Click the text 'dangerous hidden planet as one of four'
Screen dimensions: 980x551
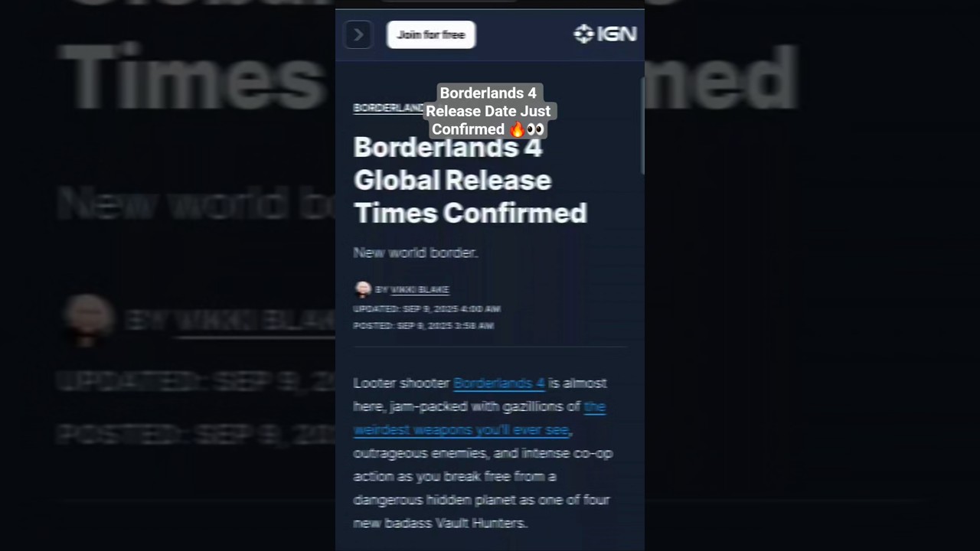[482, 500]
